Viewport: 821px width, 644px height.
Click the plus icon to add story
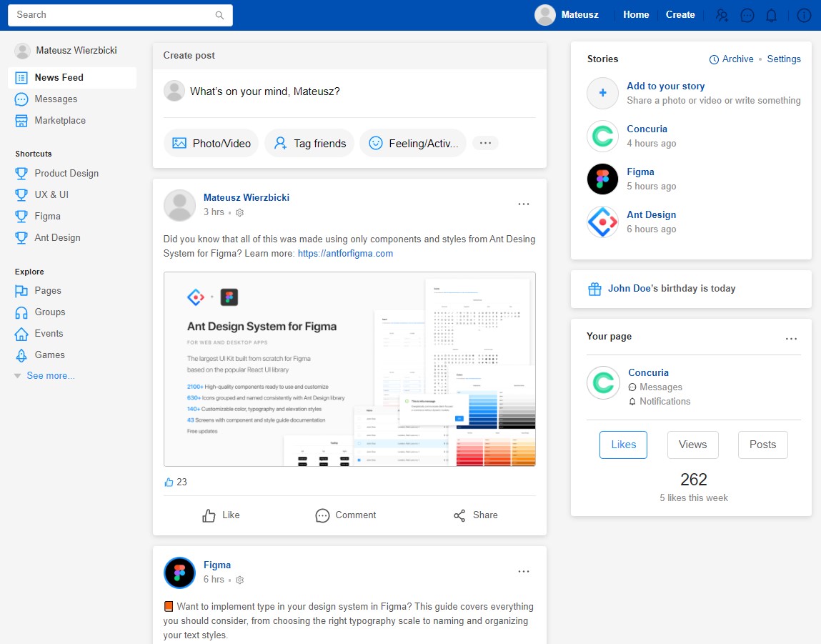[x=602, y=93]
